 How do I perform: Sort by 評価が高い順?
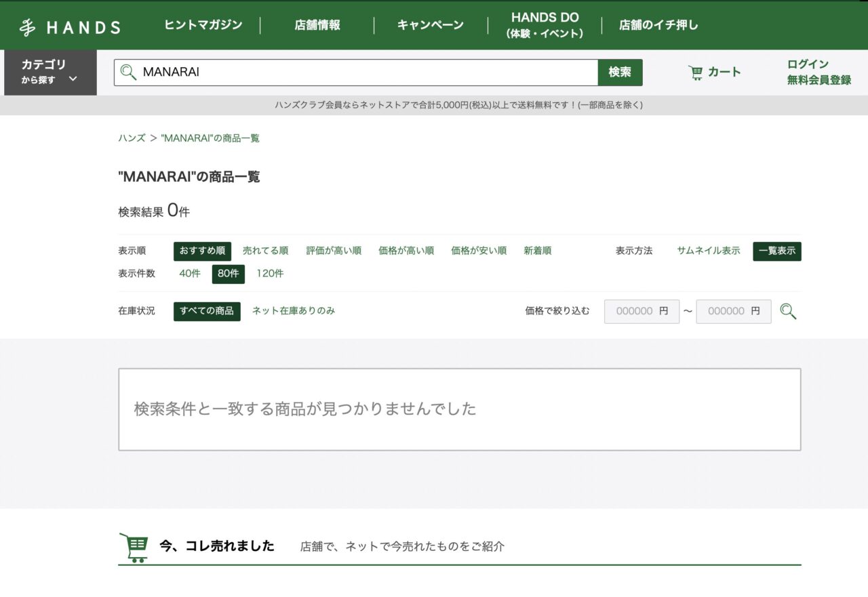click(334, 251)
